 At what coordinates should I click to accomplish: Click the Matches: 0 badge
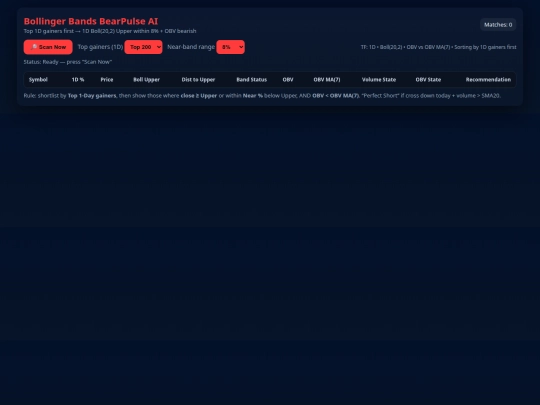498,25
